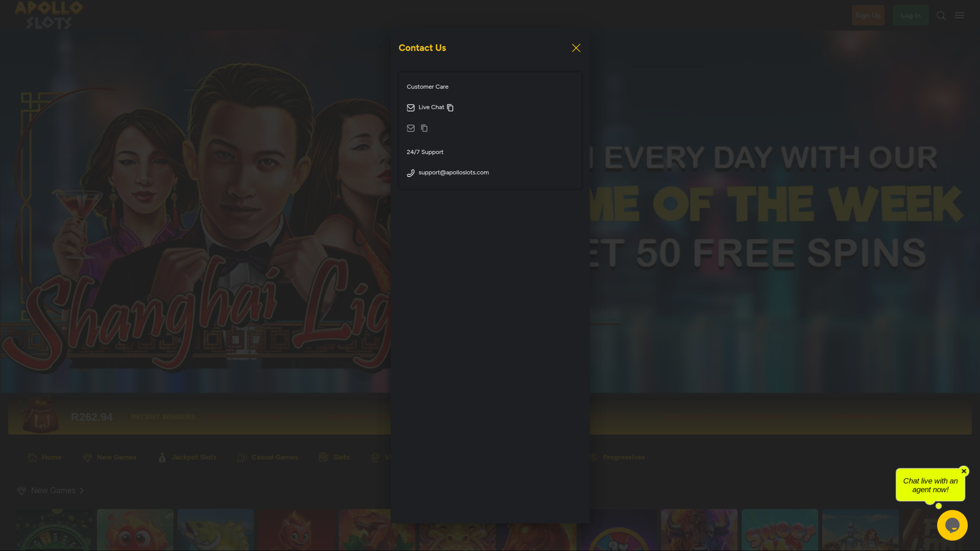Viewport: 980px width, 551px height.
Task: Click the envelope icon below Live Chat
Action: tap(410, 128)
